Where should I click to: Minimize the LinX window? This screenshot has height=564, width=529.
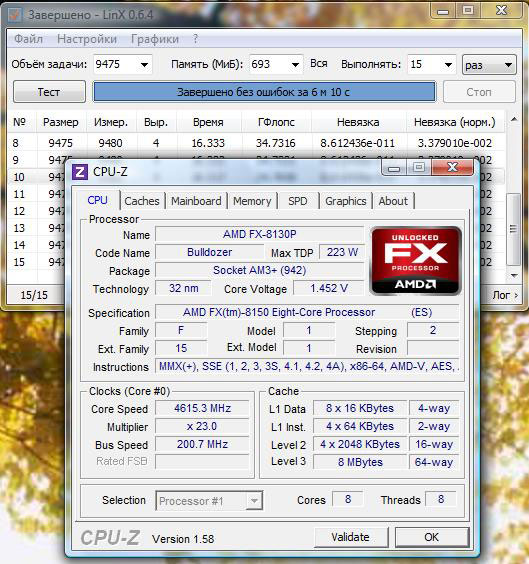(443, 11)
